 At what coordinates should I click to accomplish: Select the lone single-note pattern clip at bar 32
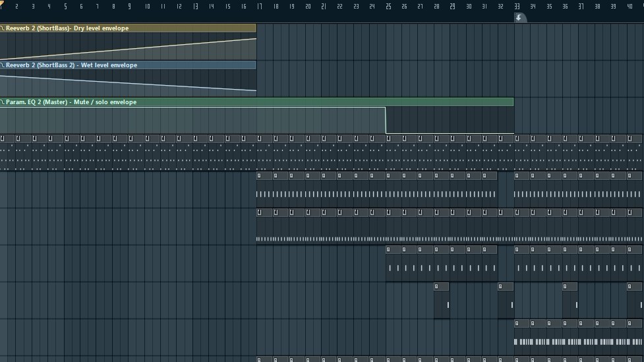(x=506, y=287)
